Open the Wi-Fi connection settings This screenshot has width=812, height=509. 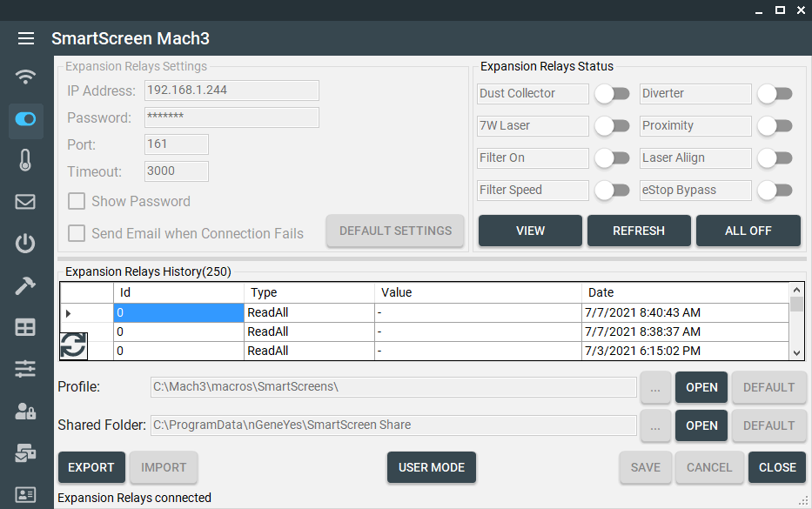point(26,77)
